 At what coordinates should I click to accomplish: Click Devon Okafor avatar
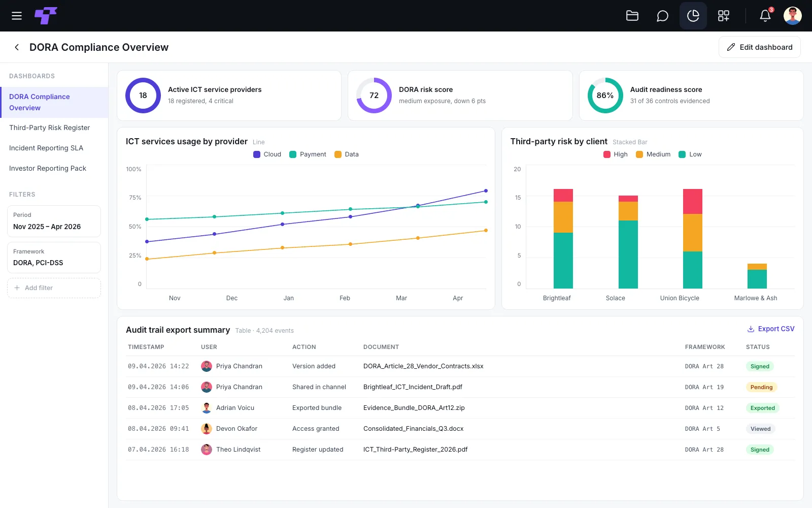pyautogui.click(x=207, y=429)
